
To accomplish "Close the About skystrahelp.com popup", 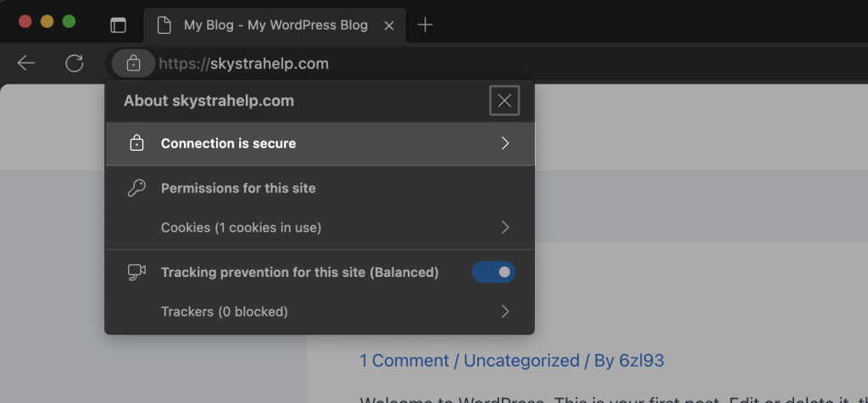I will point(504,102).
